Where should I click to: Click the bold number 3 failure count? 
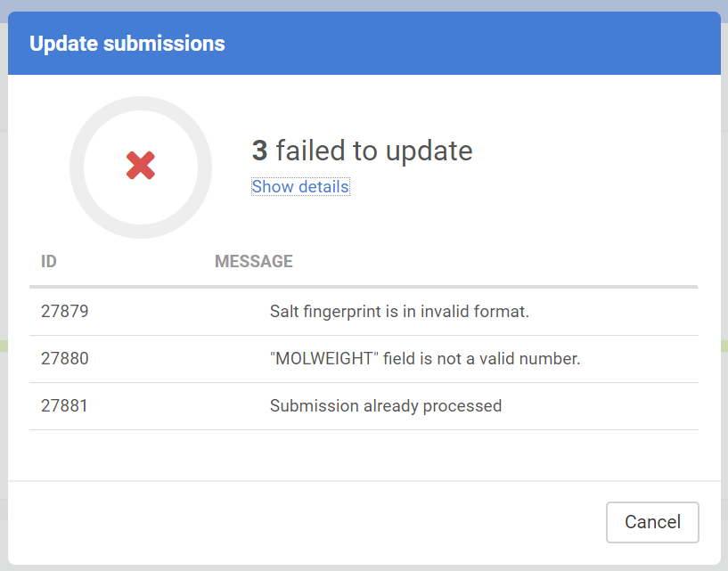(259, 151)
